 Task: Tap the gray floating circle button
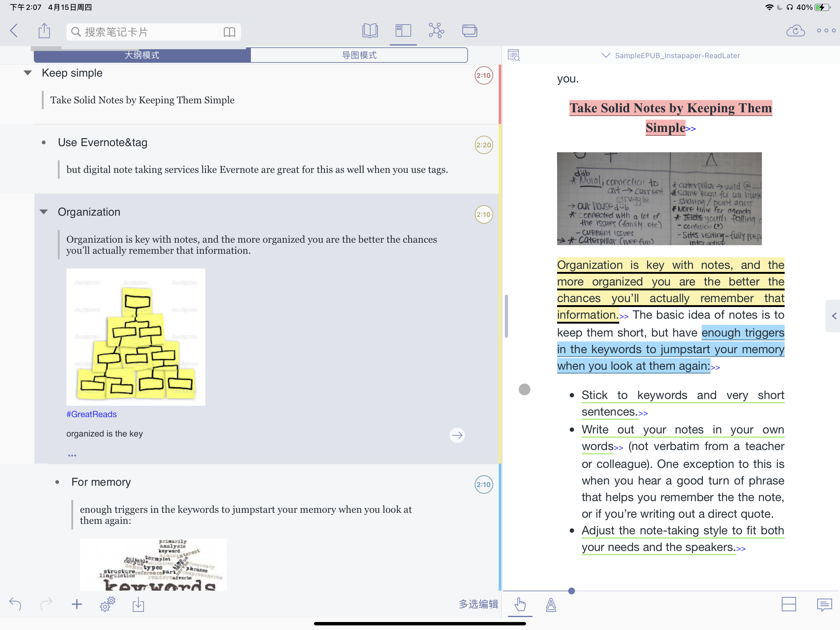point(524,389)
